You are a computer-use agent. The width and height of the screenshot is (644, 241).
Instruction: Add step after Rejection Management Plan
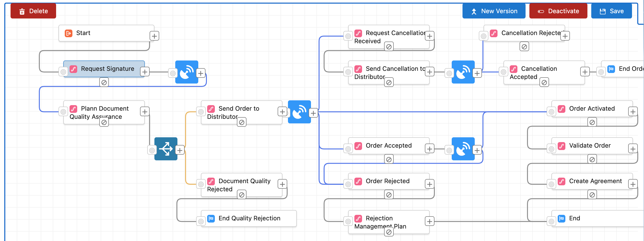tap(429, 221)
